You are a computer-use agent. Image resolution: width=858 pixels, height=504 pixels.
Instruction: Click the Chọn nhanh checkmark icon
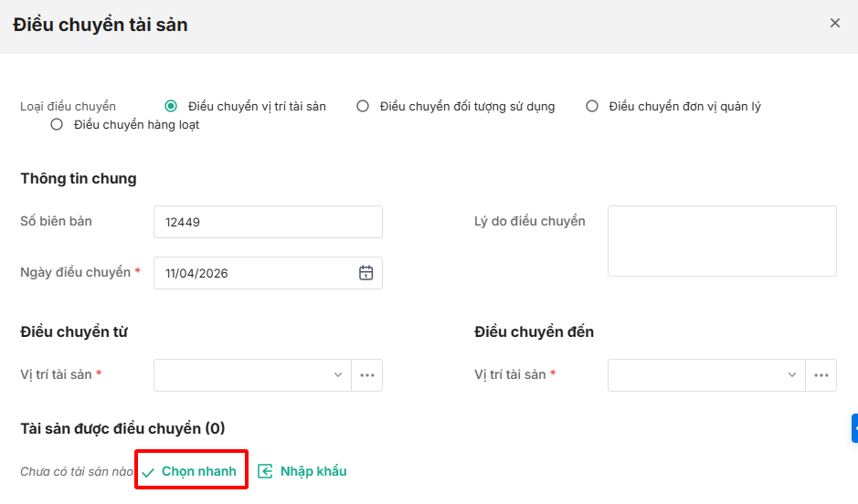148,472
